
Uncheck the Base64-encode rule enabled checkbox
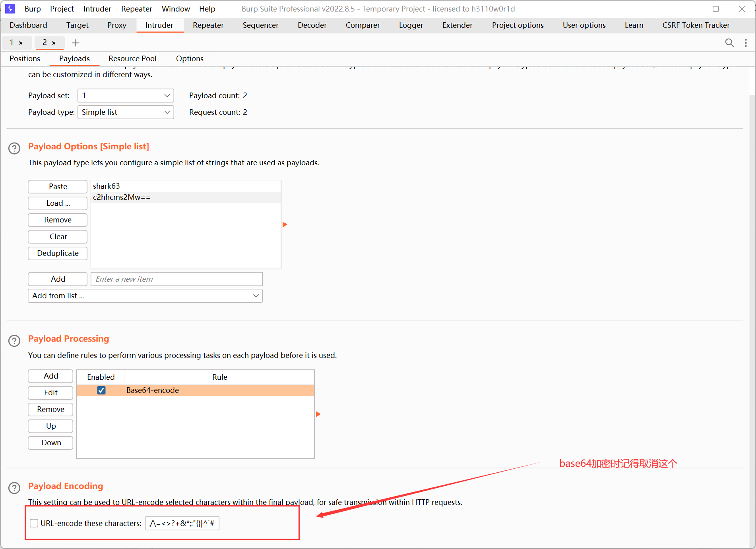pyautogui.click(x=101, y=390)
